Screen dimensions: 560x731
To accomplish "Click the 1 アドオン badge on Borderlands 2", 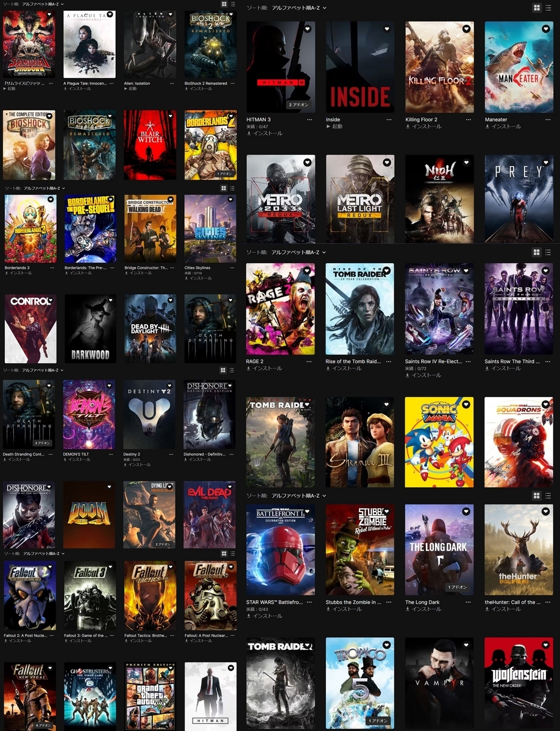I will click(225, 174).
